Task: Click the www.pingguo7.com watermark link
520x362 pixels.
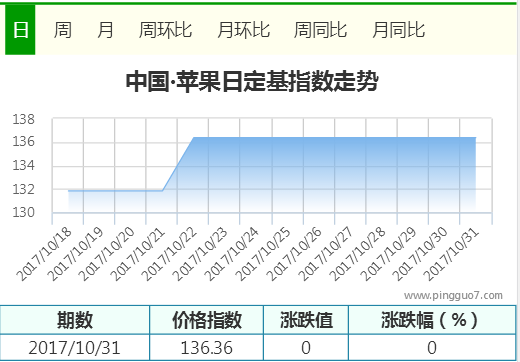Action: click(453, 295)
